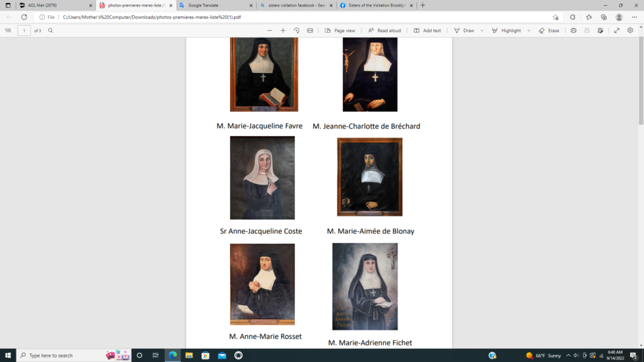
Task: Toggle Page view mode
Action: [340, 31]
